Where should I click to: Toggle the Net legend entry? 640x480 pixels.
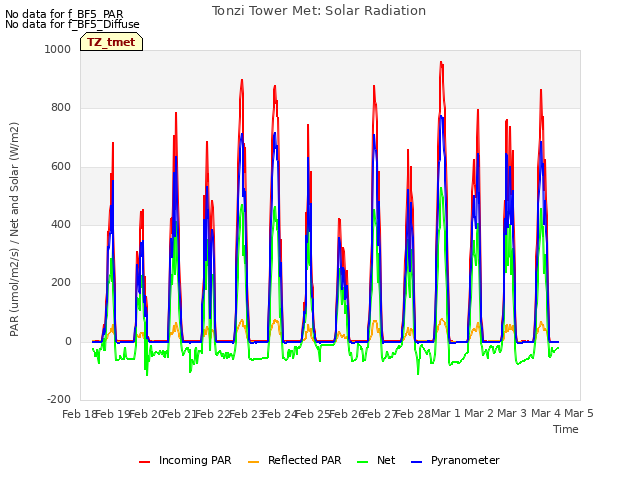[376, 460]
